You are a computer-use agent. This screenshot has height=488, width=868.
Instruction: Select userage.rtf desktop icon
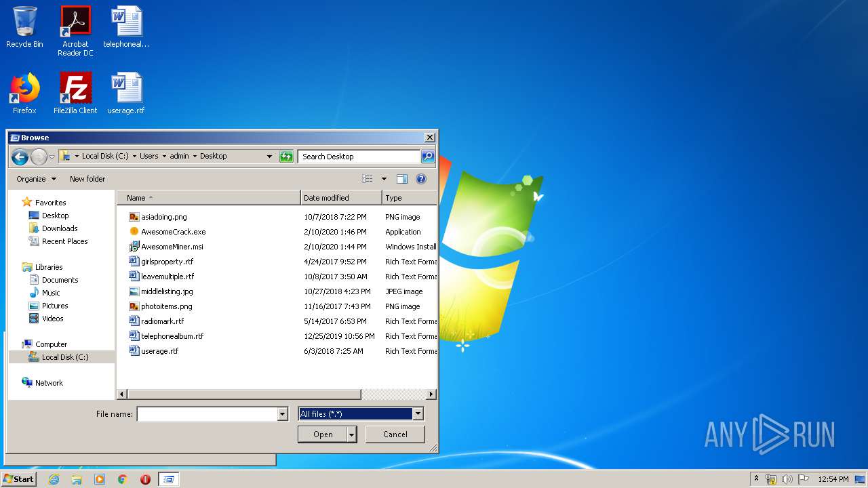(126, 94)
